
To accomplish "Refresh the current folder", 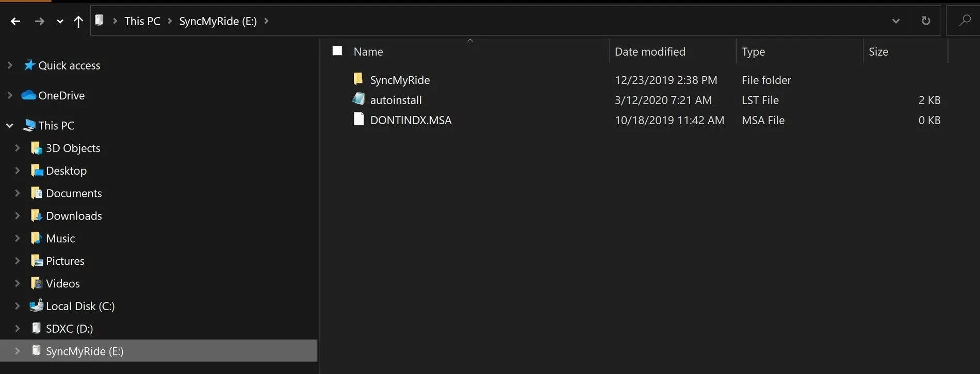I will pos(926,21).
